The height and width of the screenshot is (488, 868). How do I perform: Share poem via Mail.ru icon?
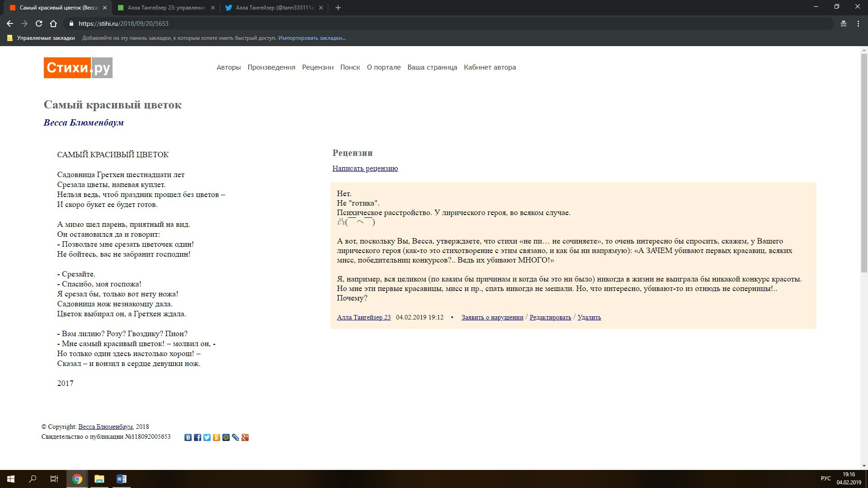pos(226,437)
